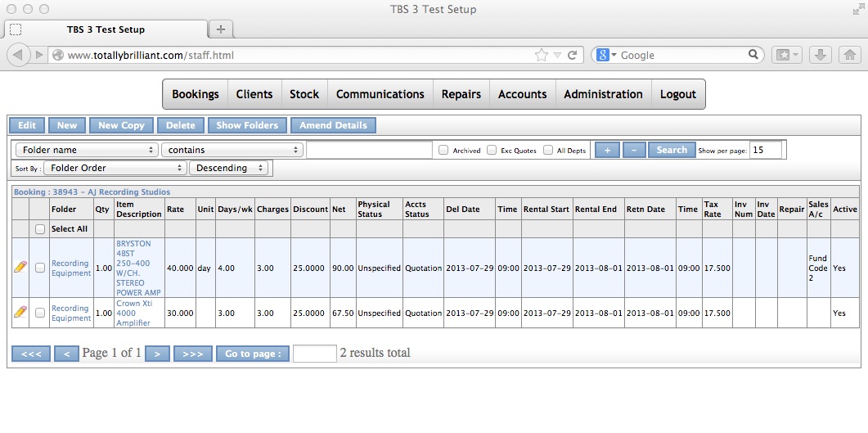Add search criteria with plus button
This screenshot has height=433, width=868.
607,150
